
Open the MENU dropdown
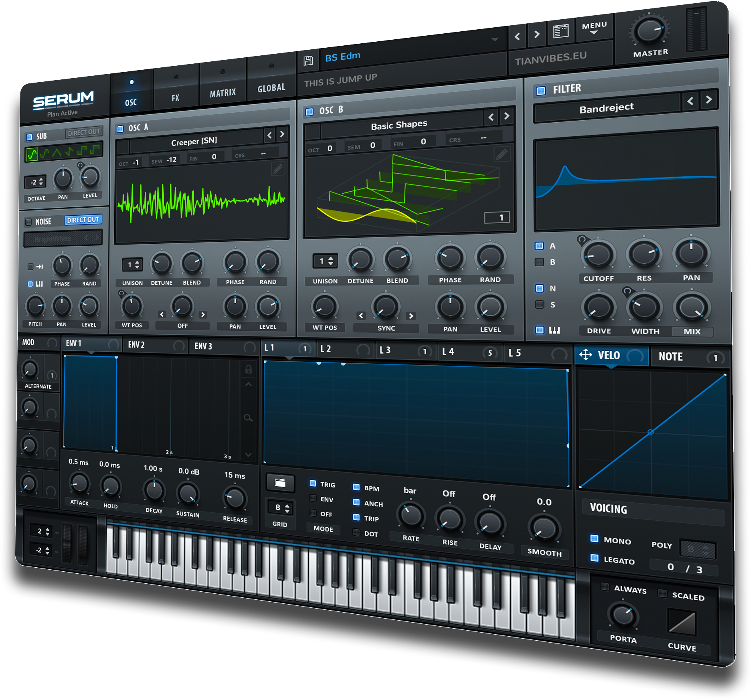pos(594,27)
